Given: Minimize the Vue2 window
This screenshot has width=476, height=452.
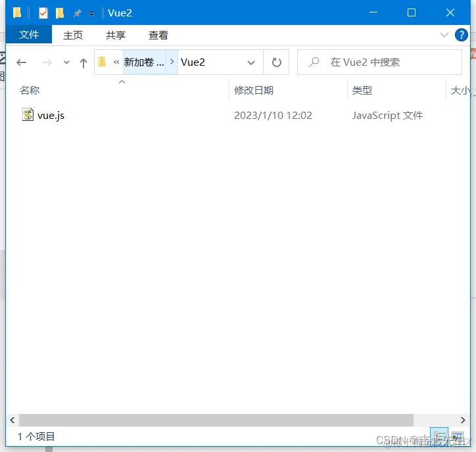Looking at the screenshot, I should coord(373,12).
